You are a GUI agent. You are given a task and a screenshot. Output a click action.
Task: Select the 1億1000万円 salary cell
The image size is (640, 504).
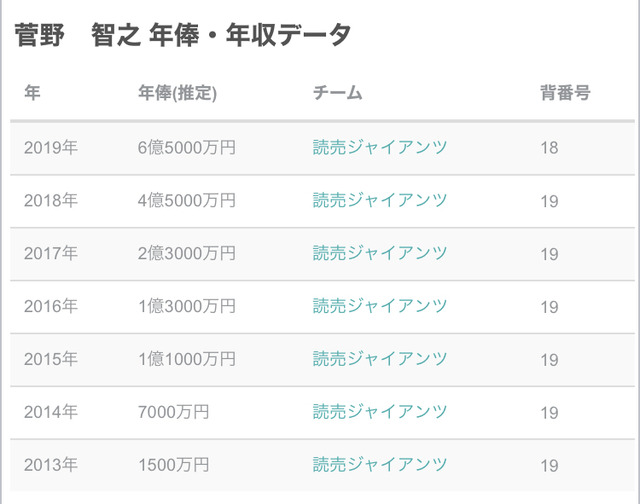point(187,359)
